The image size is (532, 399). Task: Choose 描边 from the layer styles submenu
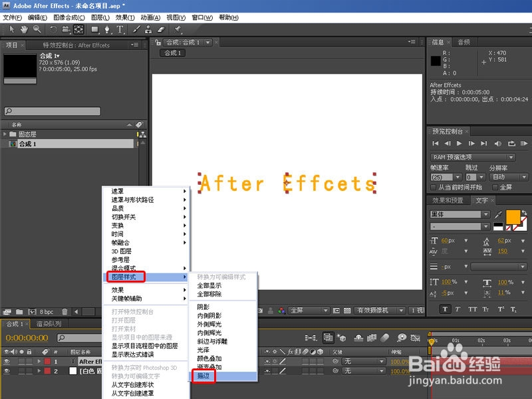pyautogui.click(x=223, y=376)
